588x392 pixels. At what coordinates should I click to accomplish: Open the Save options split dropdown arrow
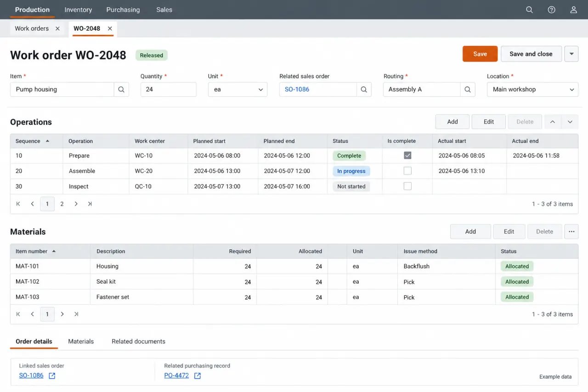point(571,54)
